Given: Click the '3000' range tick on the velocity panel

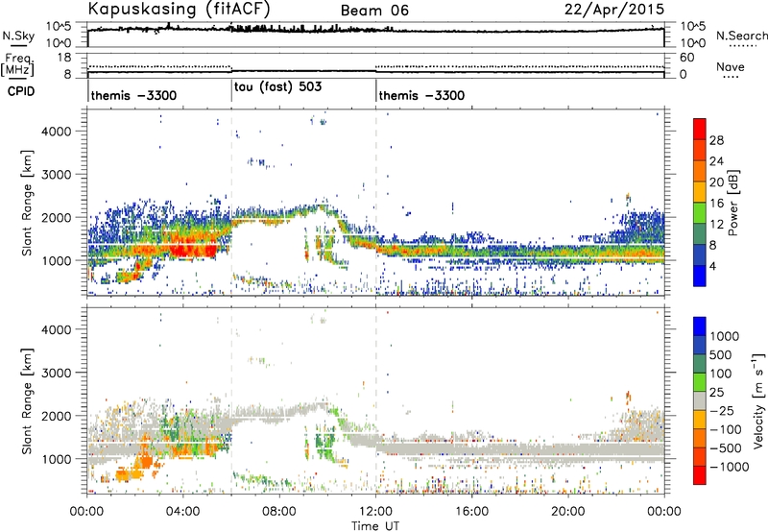Looking at the screenshot, I should coord(57,373).
